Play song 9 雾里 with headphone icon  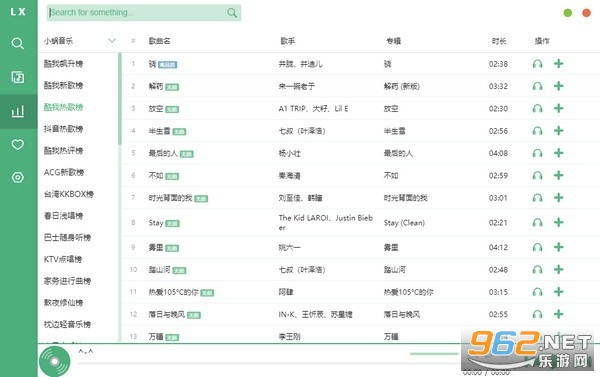point(537,247)
